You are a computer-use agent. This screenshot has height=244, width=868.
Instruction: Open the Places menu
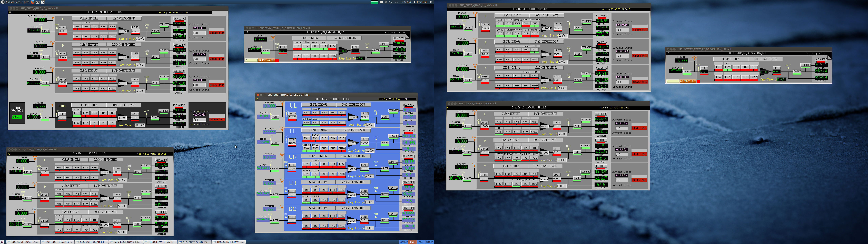pyautogui.click(x=25, y=2)
